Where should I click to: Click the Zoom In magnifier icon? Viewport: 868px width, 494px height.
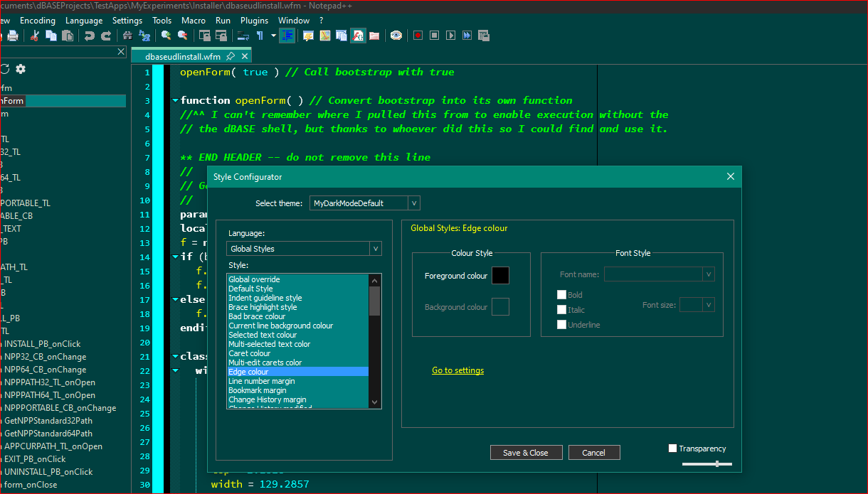166,36
